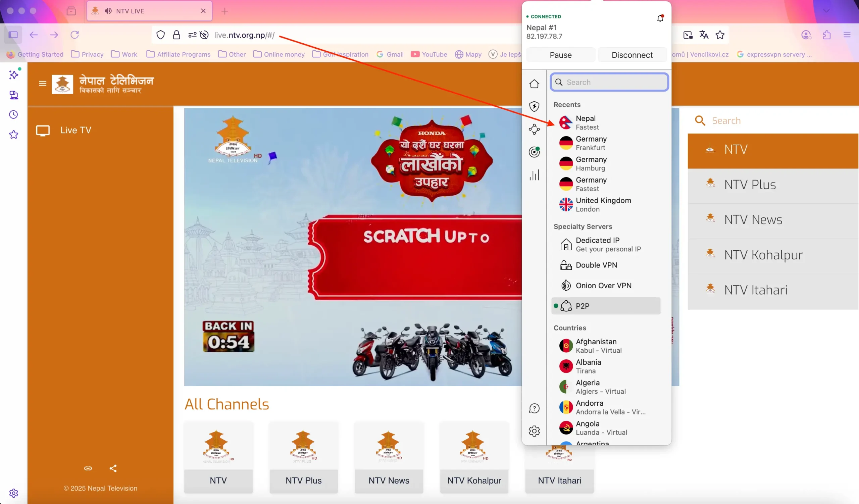Open the browser application menu
This screenshot has width=859, height=504.
coord(847,35)
